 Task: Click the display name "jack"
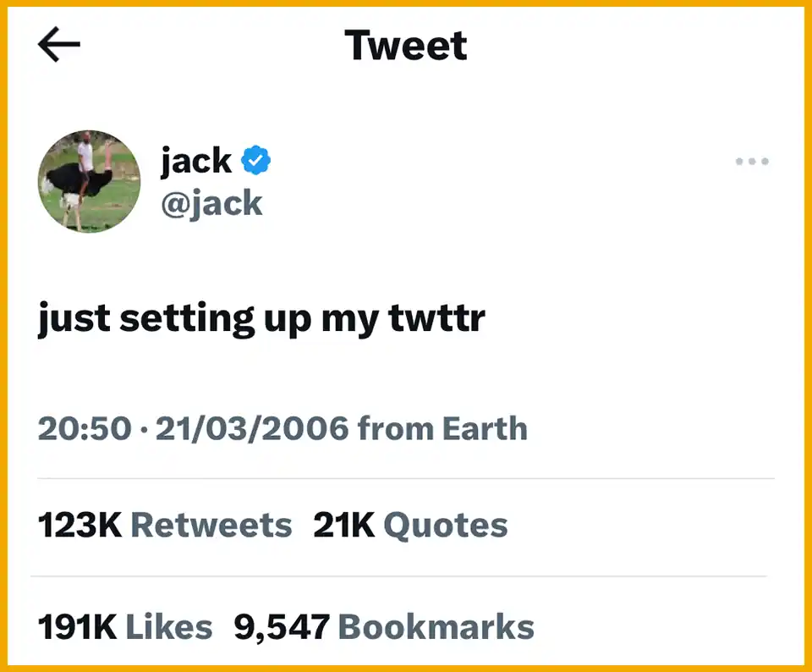click(x=196, y=159)
